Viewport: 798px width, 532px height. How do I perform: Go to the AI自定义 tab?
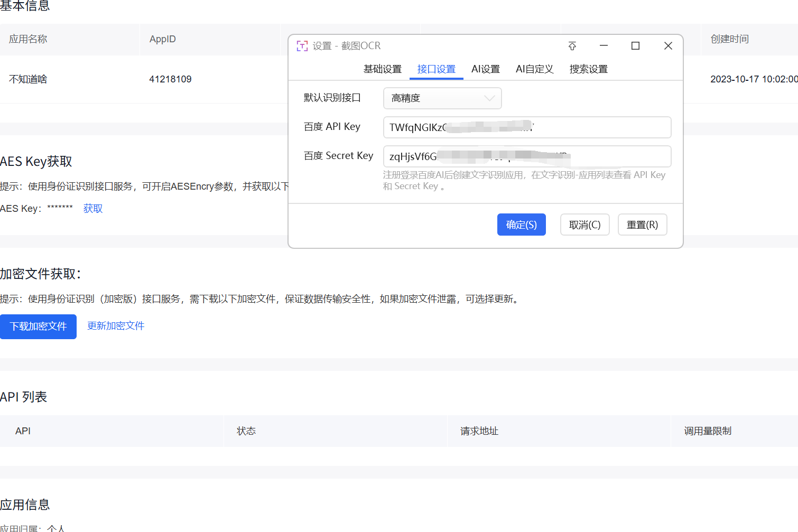534,69
